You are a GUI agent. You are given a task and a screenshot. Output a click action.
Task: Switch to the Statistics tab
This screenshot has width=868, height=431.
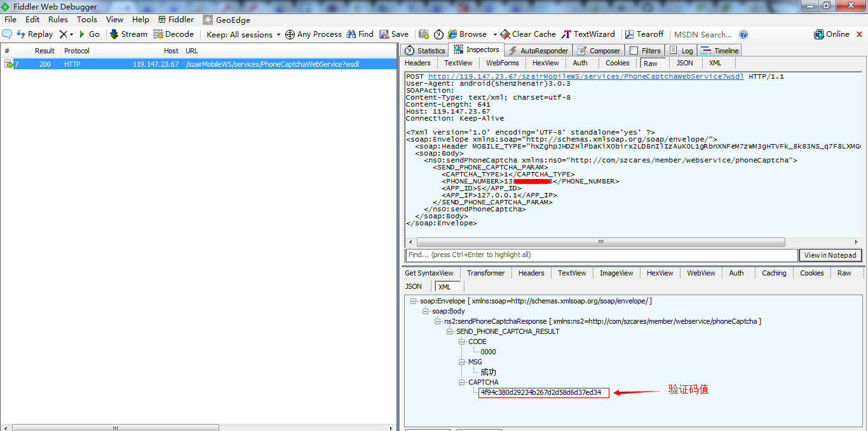pos(425,50)
